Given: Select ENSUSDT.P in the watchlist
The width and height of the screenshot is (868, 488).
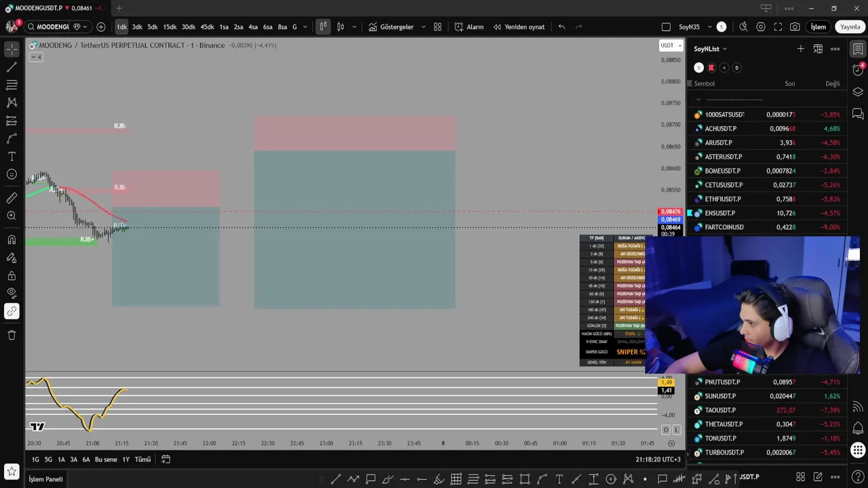Looking at the screenshot, I should click(x=766, y=213).
